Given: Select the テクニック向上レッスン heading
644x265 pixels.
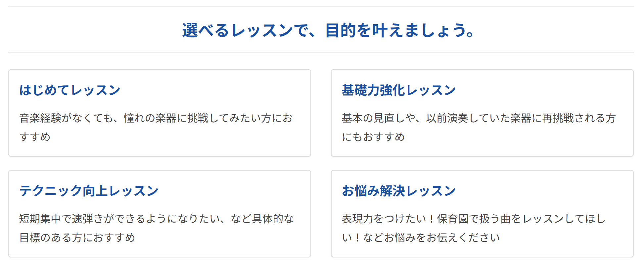Looking at the screenshot, I should (x=89, y=191).
